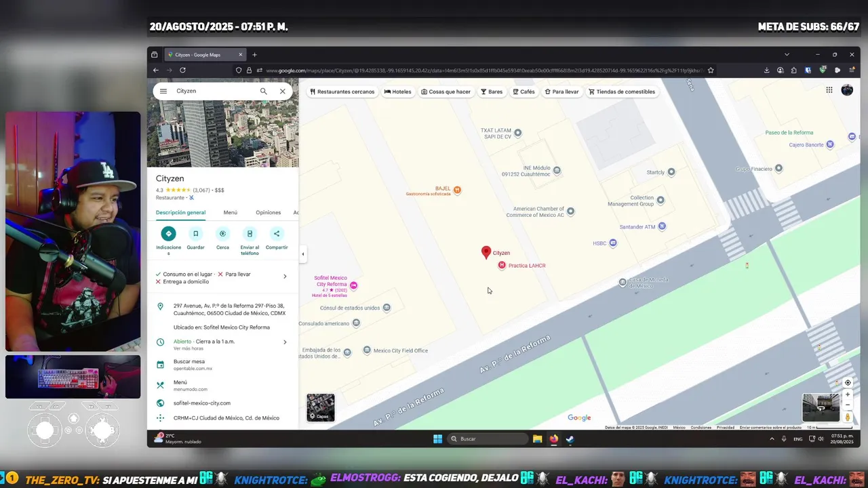Open the Google apps grid icon
Screen dimensions: 868x488
click(x=829, y=90)
